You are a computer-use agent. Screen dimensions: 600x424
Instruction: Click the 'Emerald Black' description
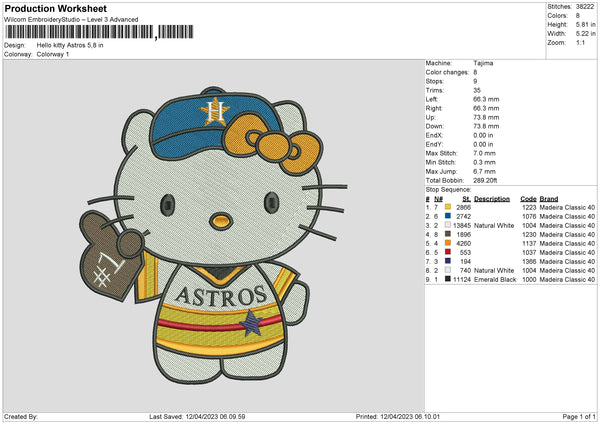tap(495, 279)
